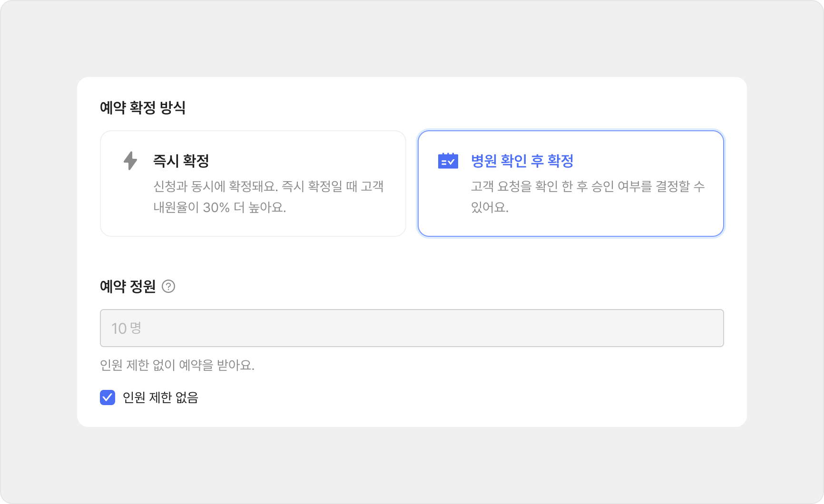Uncheck the 인원 제한 없음 checkbox
824x504 pixels.
click(108, 397)
